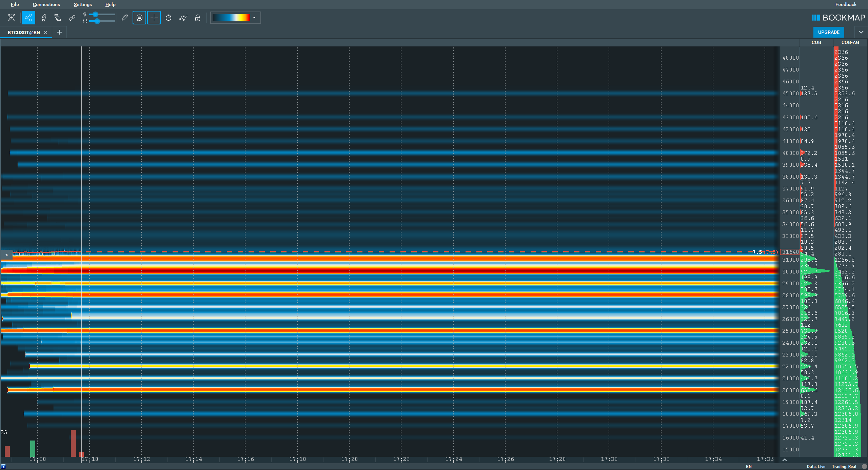Image resolution: width=868 pixels, height=470 pixels.
Task: Select the pencil drawing tool
Action: pyautogui.click(x=124, y=18)
